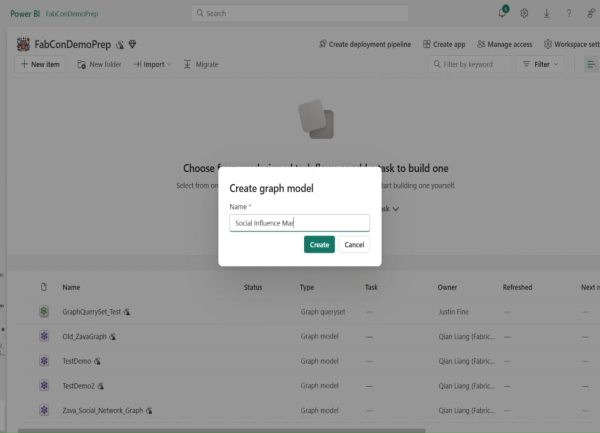Cancel the Create graph model dialog
This screenshot has height=433, width=600.
(354, 244)
